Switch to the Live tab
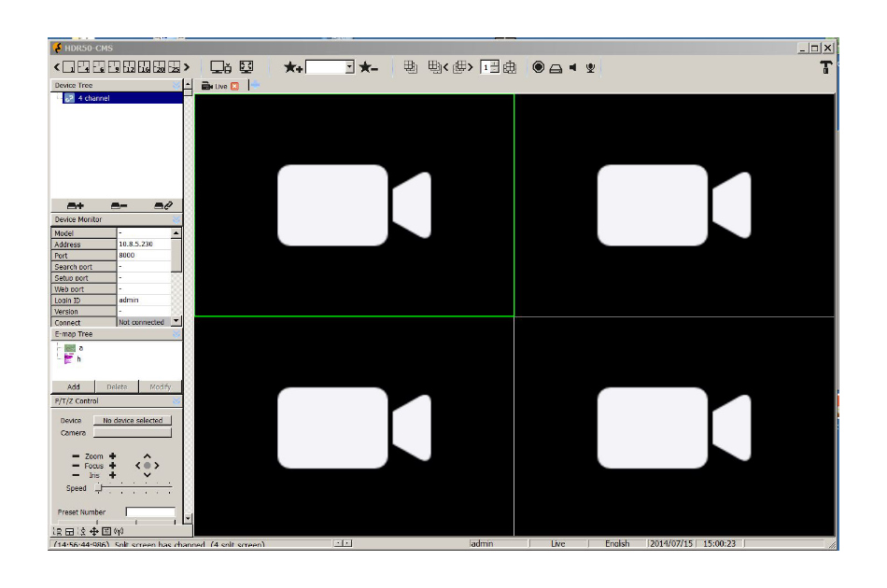Image resolution: width=887 pixels, height=588 pixels. (x=220, y=86)
